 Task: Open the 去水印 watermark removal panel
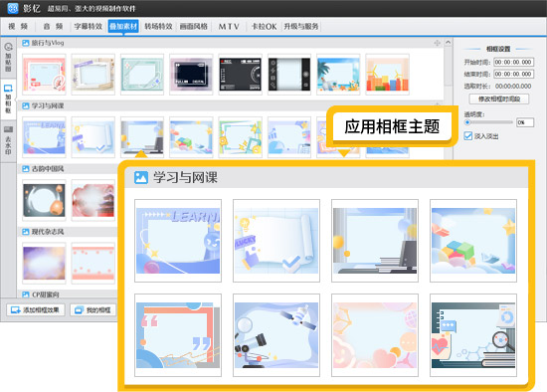pyautogui.click(x=8, y=140)
